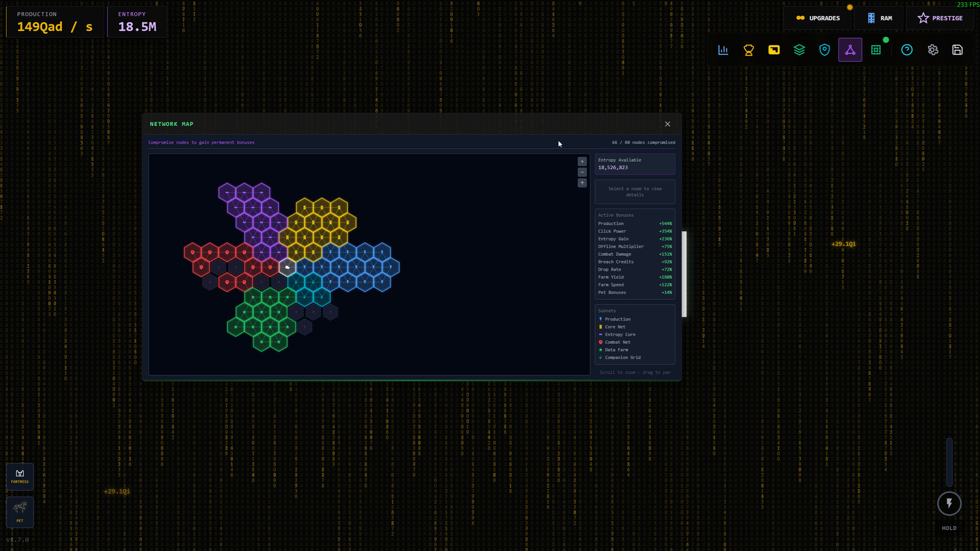Image resolution: width=980 pixels, height=551 pixels.
Task: Open the Upgrades menu
Action: [x=818, y=18]
